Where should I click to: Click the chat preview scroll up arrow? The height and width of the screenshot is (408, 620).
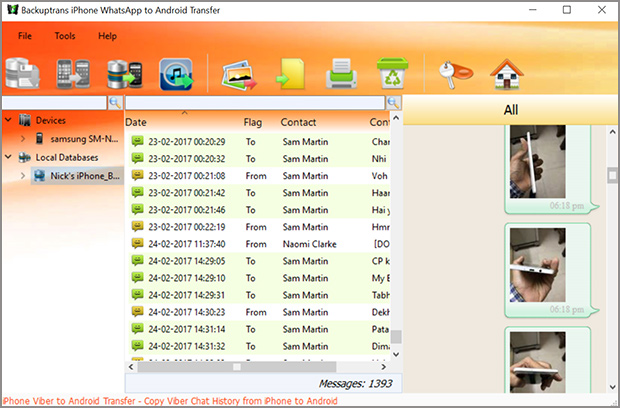[612, 132]
